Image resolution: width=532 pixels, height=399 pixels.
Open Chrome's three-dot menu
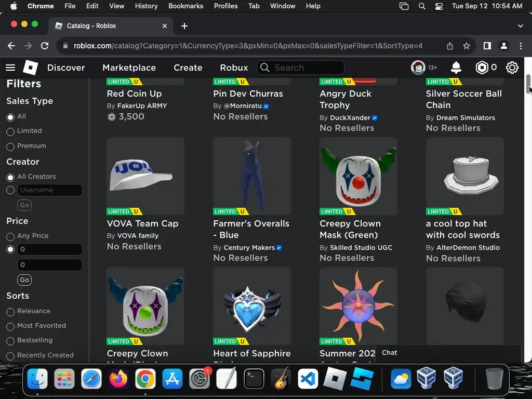(x=521, y=46)
